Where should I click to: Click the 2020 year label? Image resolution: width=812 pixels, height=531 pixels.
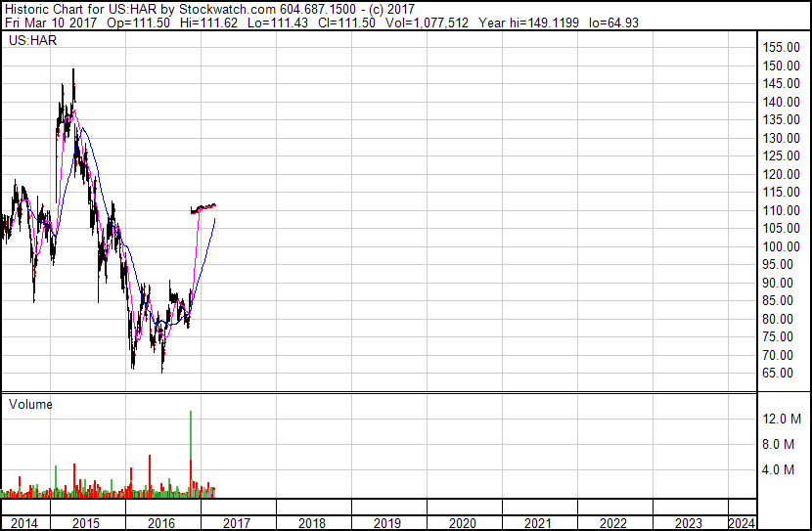tap(463, 523)
